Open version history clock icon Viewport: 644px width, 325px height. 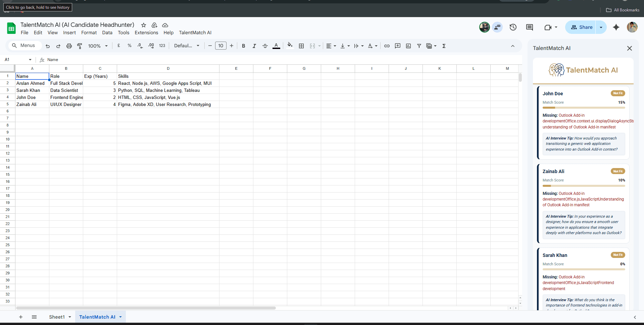point(513,27)
